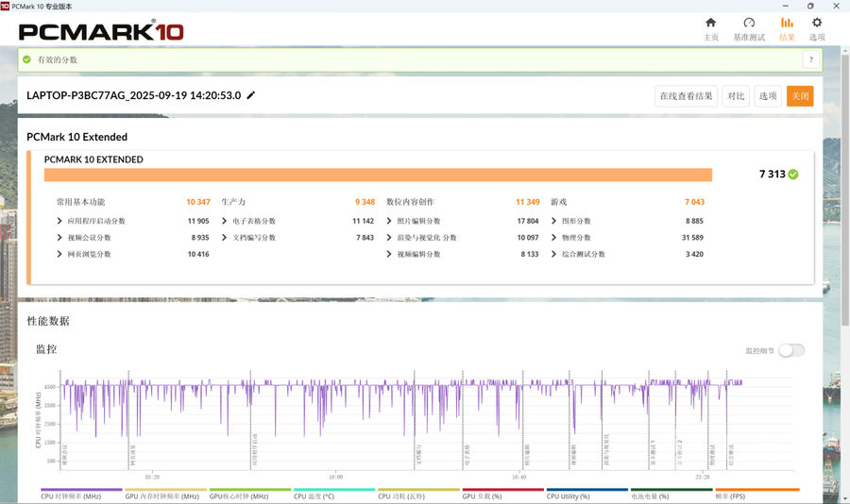
Task: Open 基准测试 benchmark gauge icon
Action: click(x=749, y=23)
